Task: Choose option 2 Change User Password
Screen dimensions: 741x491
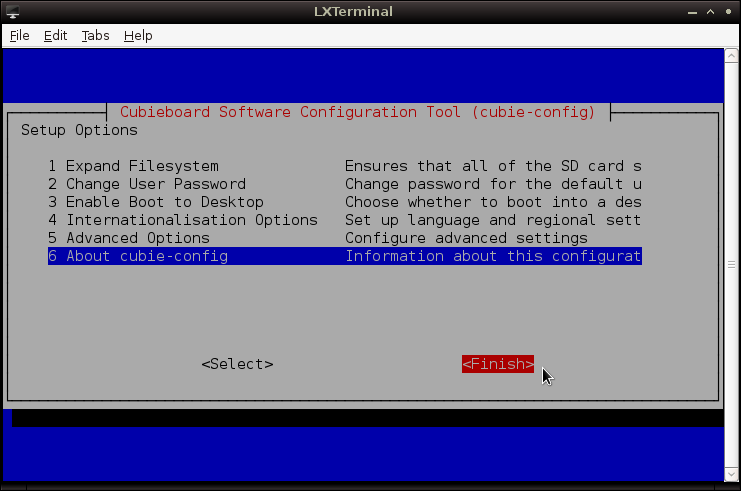Action: tap(146, 184)
